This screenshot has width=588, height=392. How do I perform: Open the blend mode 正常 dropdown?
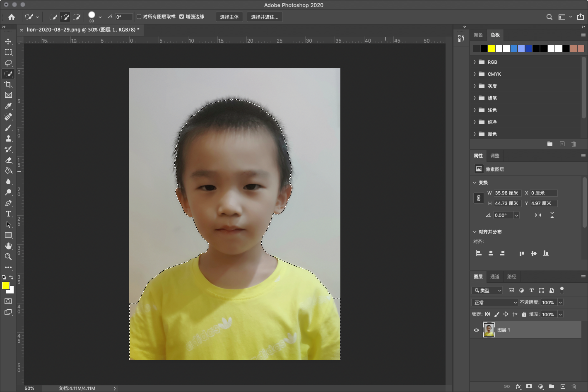click(495, 303)
